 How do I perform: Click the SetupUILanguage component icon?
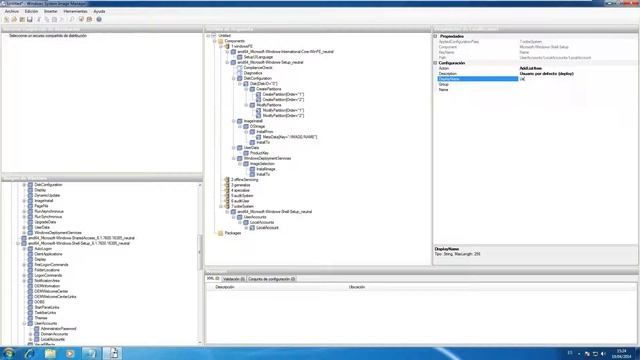coord(240,57)
